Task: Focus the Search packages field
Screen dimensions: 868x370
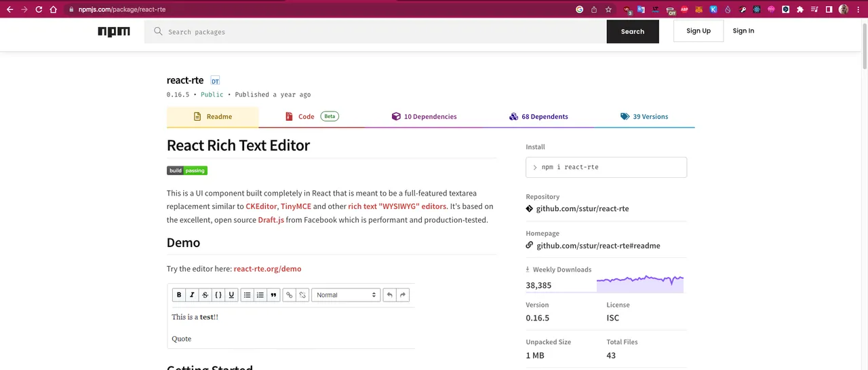Action: pyautogui.click(x=376, y=31)
